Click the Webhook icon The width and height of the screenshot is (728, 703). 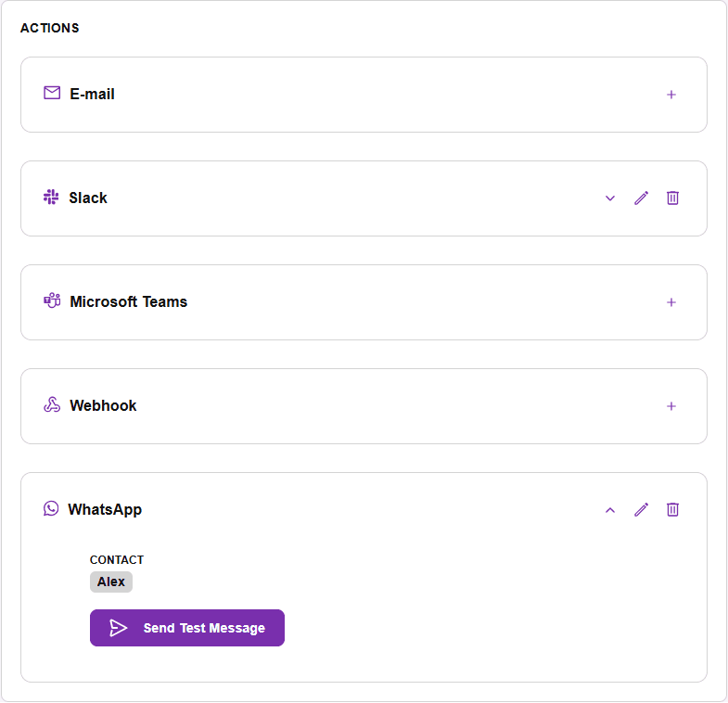[52, 404]
